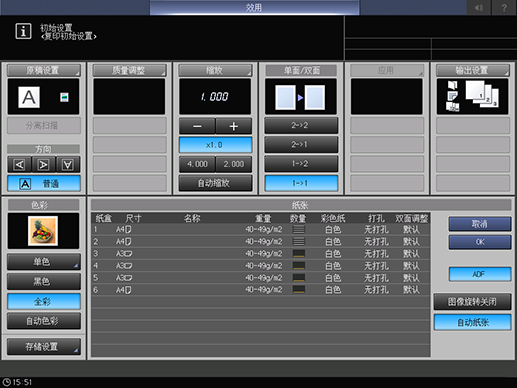Select tray 4 A3 paper row
The width and height of the screenshot is (517, 388).
[x=260, y=266]
